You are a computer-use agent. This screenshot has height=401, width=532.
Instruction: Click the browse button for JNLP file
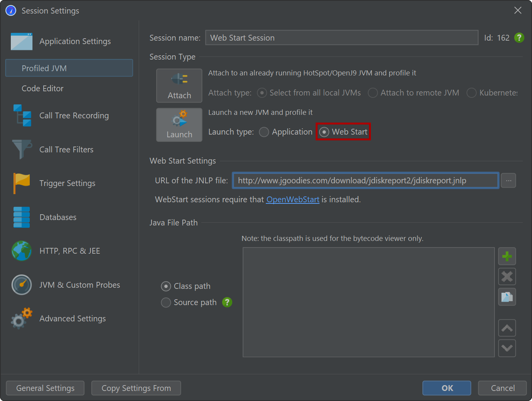(508, 181)
